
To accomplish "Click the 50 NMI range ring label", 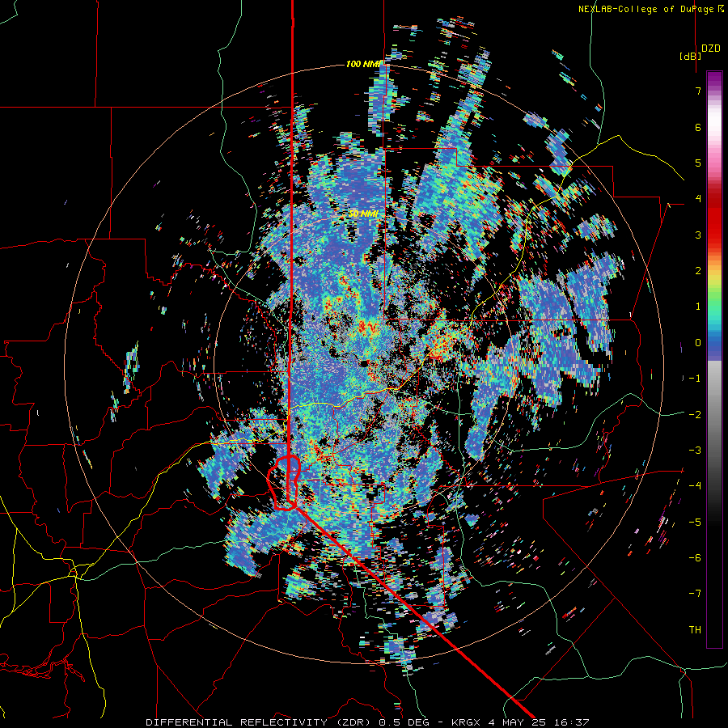I will [x=363, y=214].
